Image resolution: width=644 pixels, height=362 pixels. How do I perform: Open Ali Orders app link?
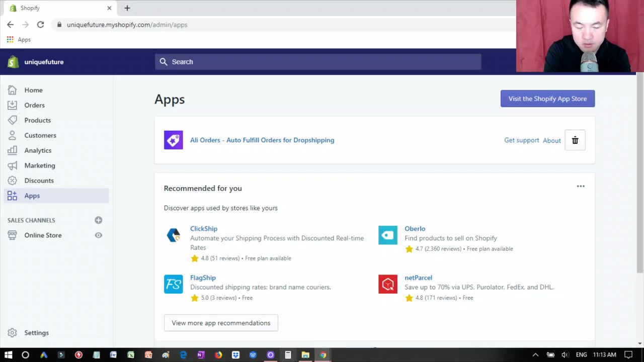pyautogui.click(x=262, y=140)
